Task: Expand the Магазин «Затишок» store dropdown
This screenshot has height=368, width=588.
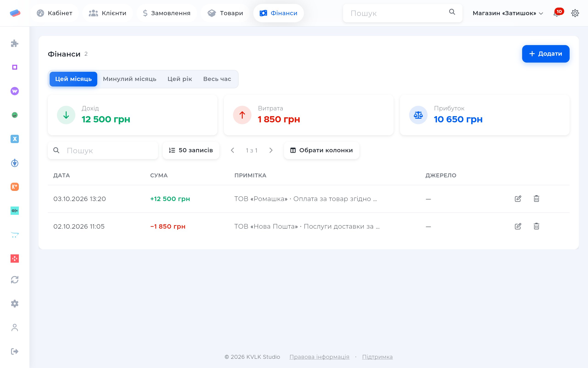Action: (x=508, y=13)
